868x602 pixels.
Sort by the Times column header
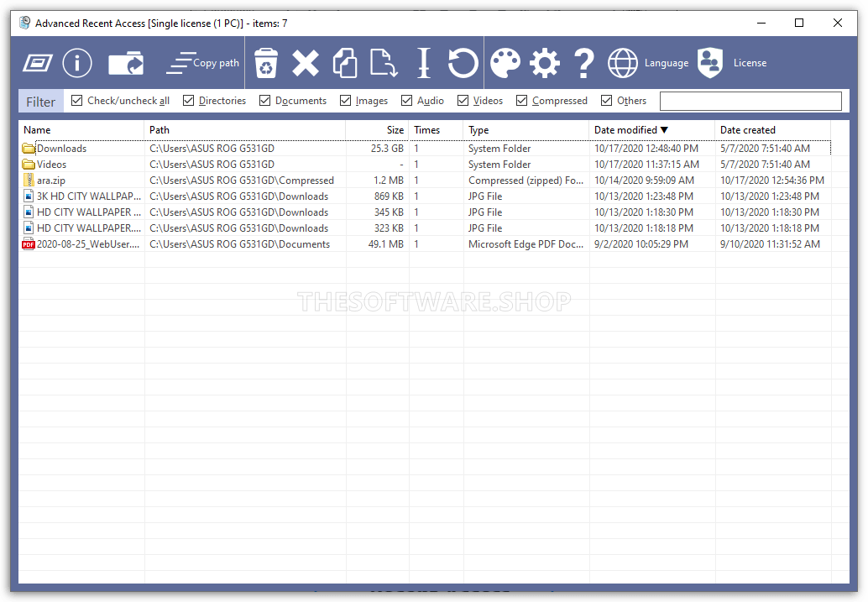(437, 130)
